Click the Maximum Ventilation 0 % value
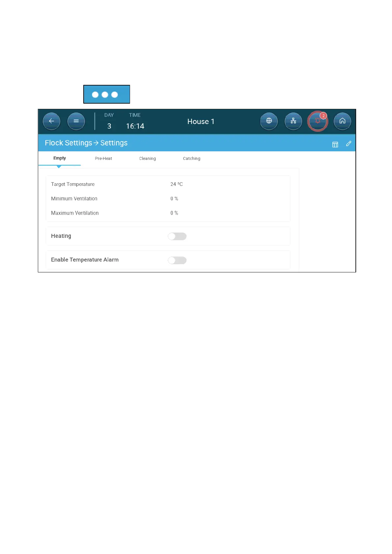 click(174, 213)
